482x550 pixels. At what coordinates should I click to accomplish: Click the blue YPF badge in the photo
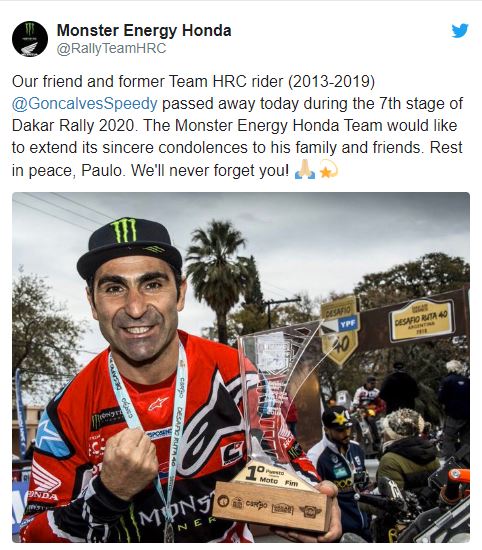point(348,324)
